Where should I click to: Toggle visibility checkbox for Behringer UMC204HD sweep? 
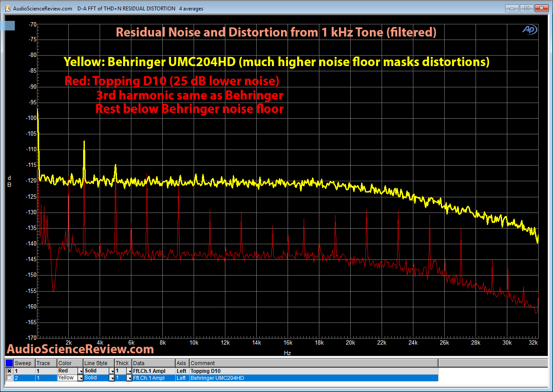click(x=9, y=378)
